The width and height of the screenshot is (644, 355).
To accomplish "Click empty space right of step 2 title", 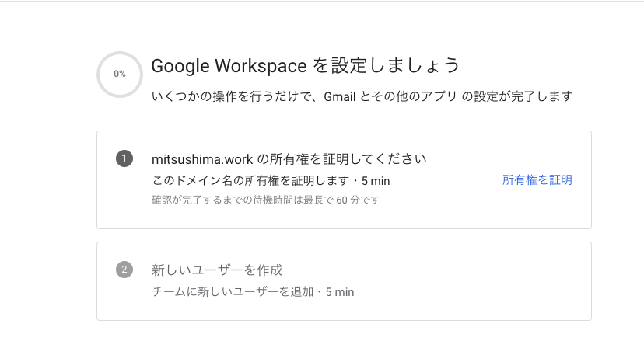I will pos(436,270).
